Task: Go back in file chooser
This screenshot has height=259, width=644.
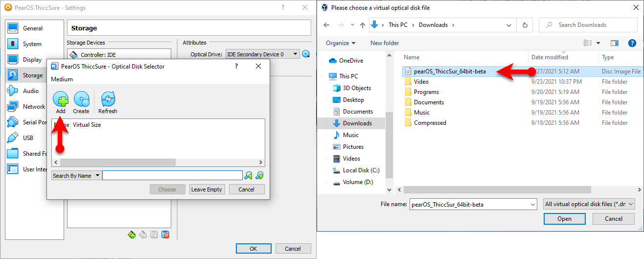Action: point(326,25)
